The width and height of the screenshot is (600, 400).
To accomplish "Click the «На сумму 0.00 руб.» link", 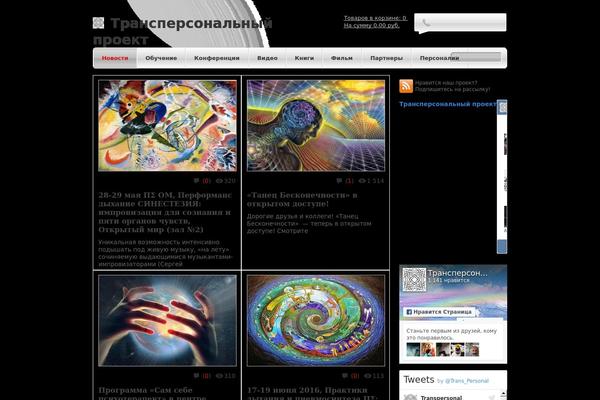I will click(x=371, y=26).
